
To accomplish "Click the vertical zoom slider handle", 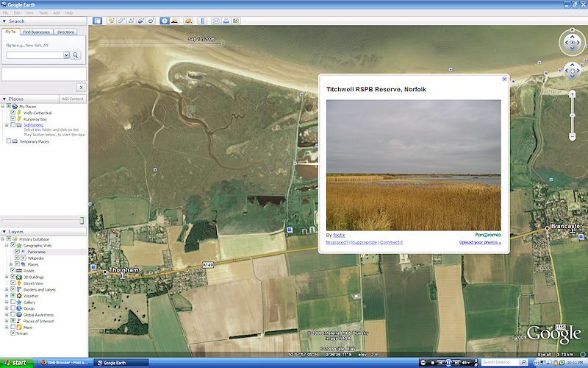I will point(573,116).
